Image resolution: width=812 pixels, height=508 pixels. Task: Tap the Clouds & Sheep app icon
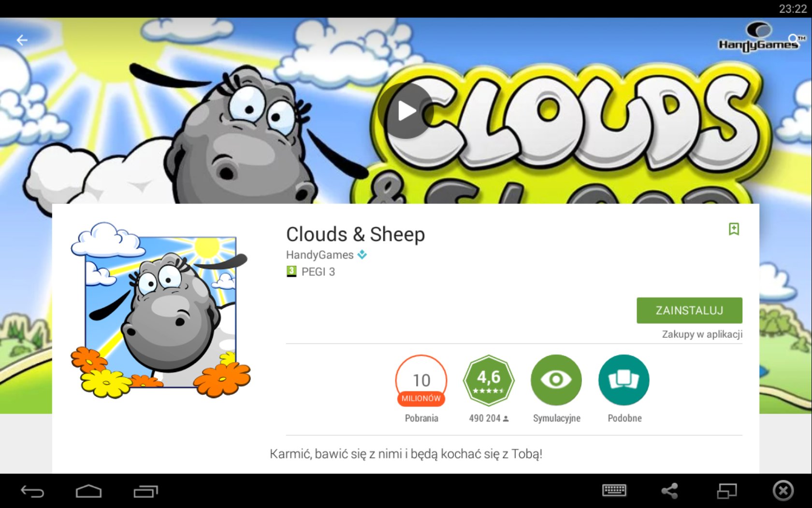click(160, 310)
